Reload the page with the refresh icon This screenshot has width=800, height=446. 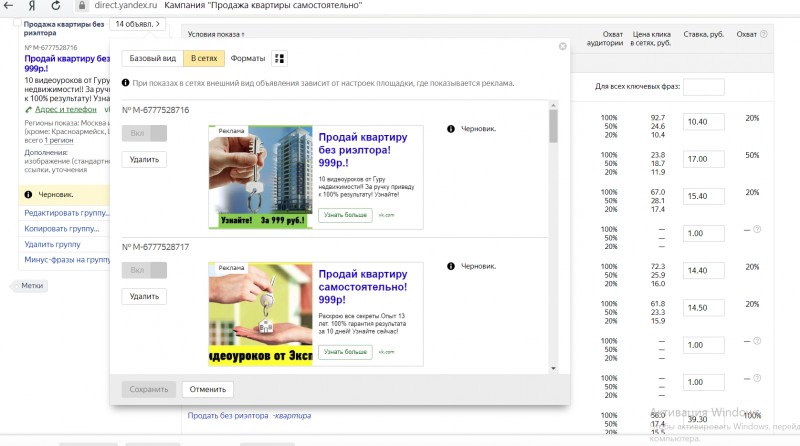coord(56,6)
